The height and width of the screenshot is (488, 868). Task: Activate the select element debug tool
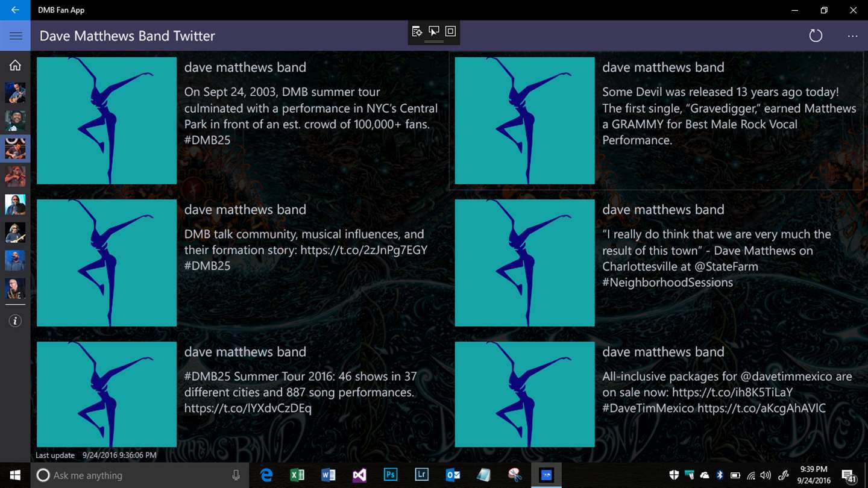point(433,31)
